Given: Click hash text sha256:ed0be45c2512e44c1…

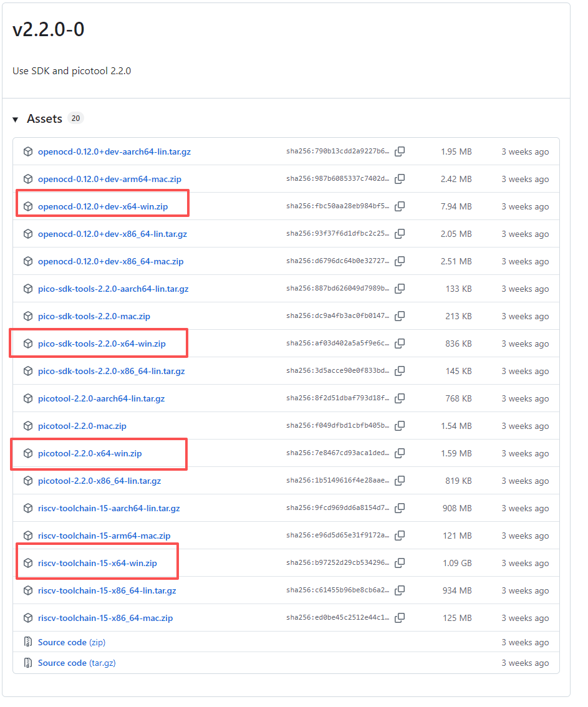Looking at the screenshot, I should click(x=337, y=617).
